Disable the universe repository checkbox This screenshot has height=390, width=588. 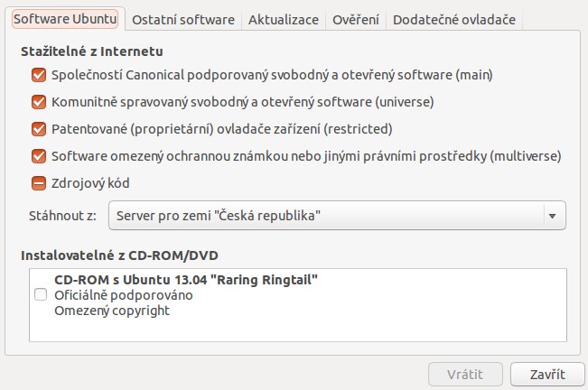click(x=39, y=101)
